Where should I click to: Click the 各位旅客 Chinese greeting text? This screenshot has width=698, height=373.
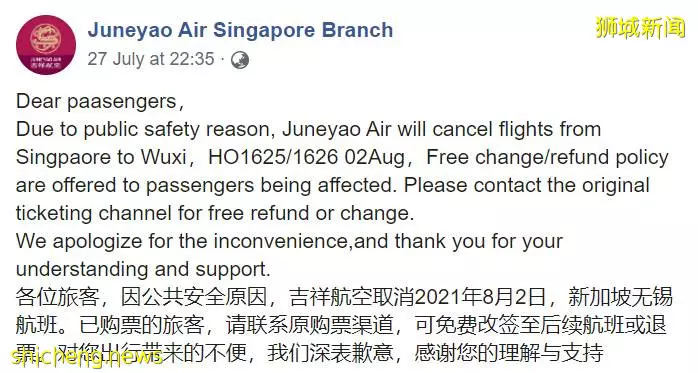click(57, 297)
